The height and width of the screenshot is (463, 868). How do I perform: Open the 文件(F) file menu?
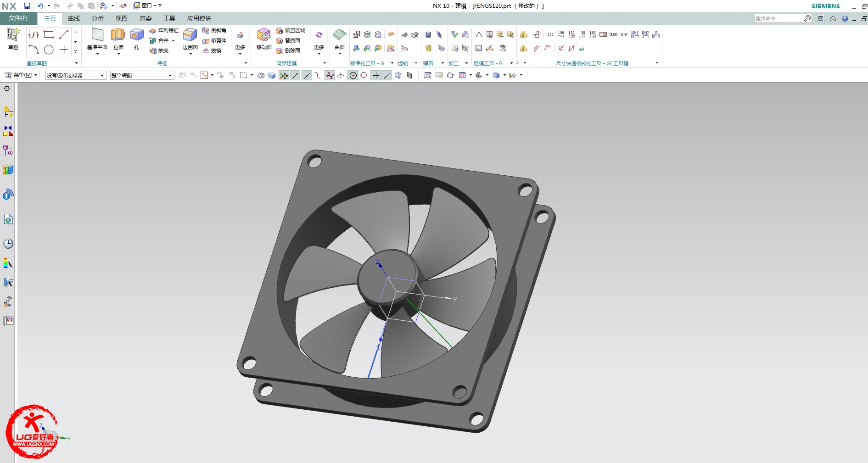click(x=18, y=18)
